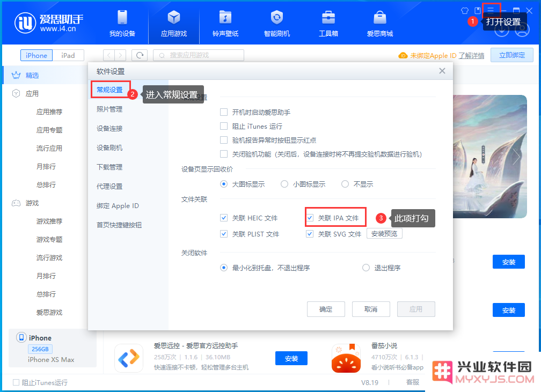
Task: Open 应用推荐 in sidebar
Action: tap(49, 112)
